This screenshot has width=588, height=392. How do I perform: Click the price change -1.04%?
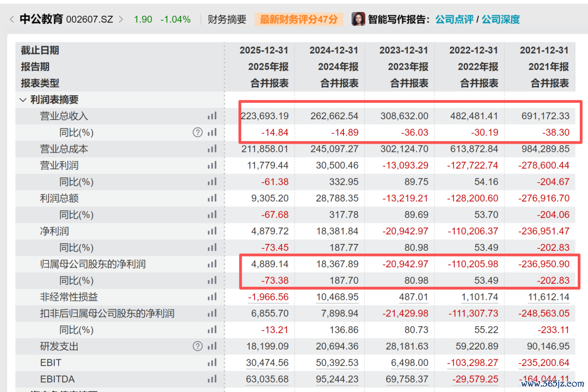click(175, 20)
